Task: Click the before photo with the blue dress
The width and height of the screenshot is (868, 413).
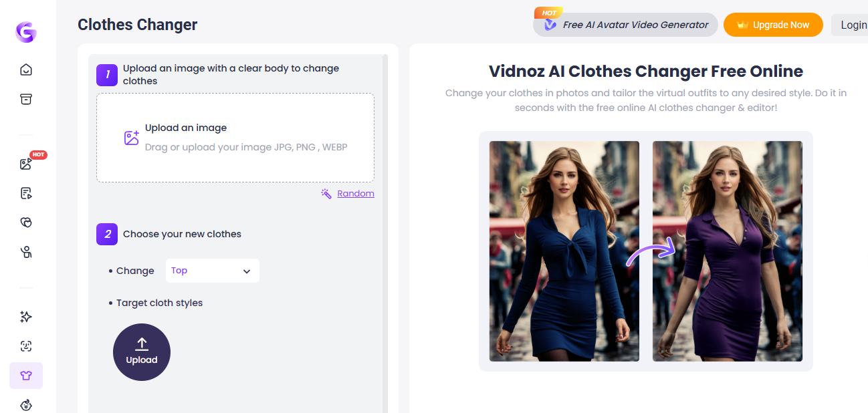Action: point(564,251)
